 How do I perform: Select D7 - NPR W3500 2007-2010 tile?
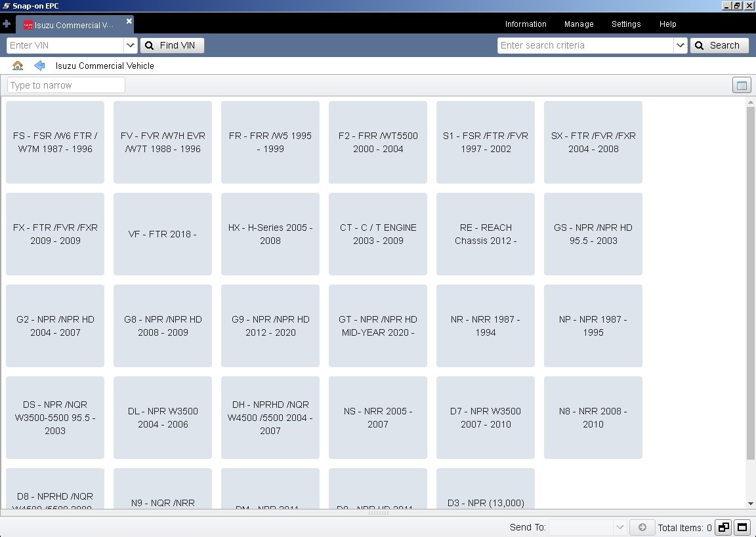486,418
